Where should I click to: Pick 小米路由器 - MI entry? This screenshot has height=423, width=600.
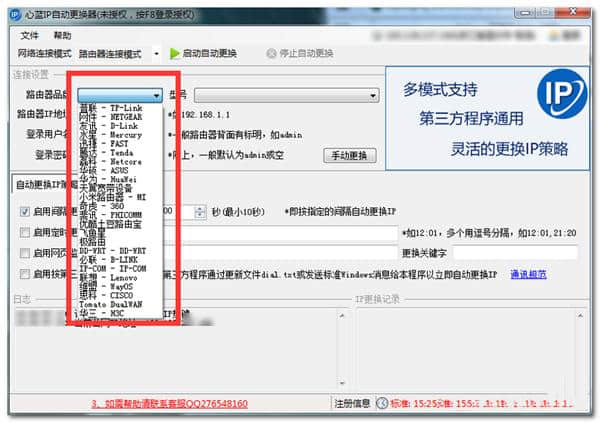pyautogui.click(x=112, y=197)
